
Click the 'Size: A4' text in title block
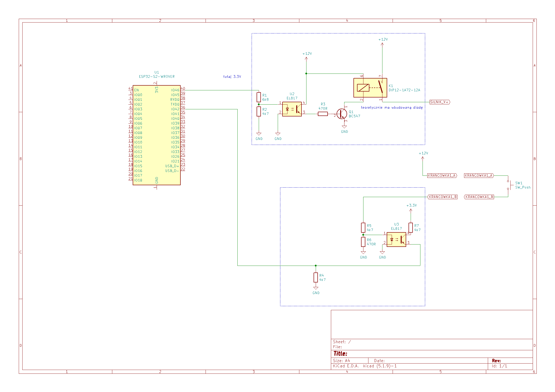click(342, 361)
